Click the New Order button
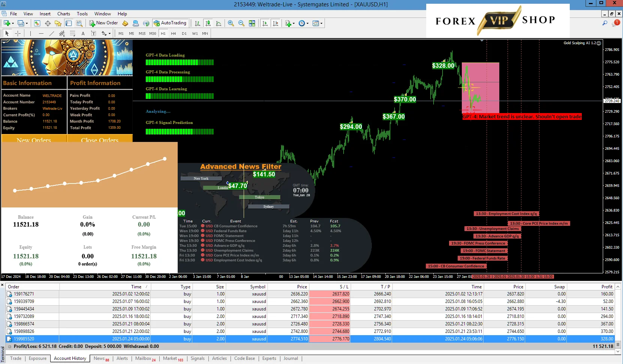Image resolution: width=623 pixels, height=364 pixels. [x=103, y=23]
